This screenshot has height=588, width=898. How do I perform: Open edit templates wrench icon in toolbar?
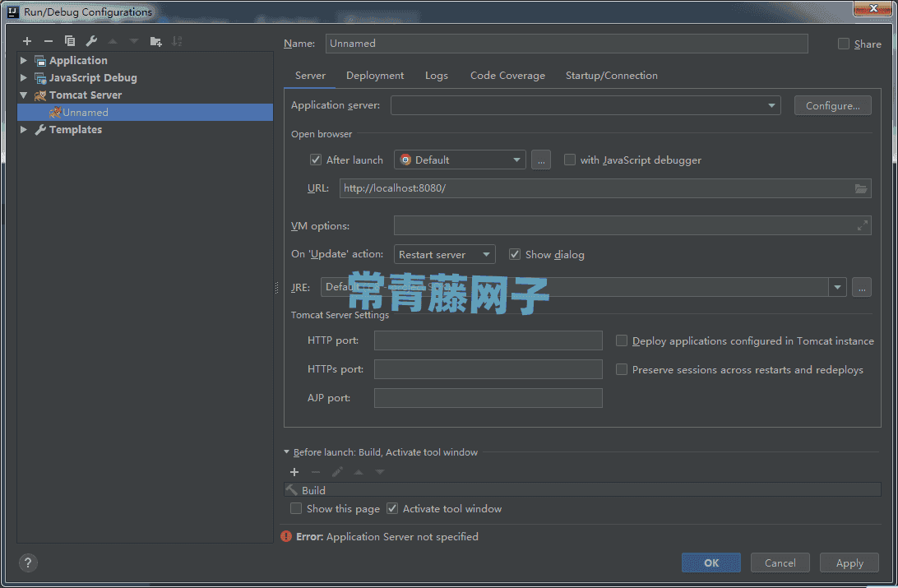pyautogui.click(x=91, y=41)
